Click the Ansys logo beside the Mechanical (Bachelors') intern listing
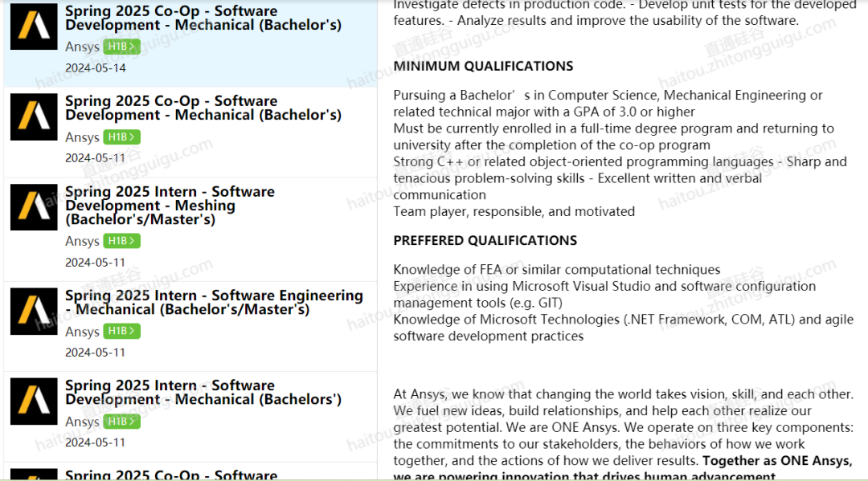Screen dimensions: 868x481 click(x=34, y=402)
